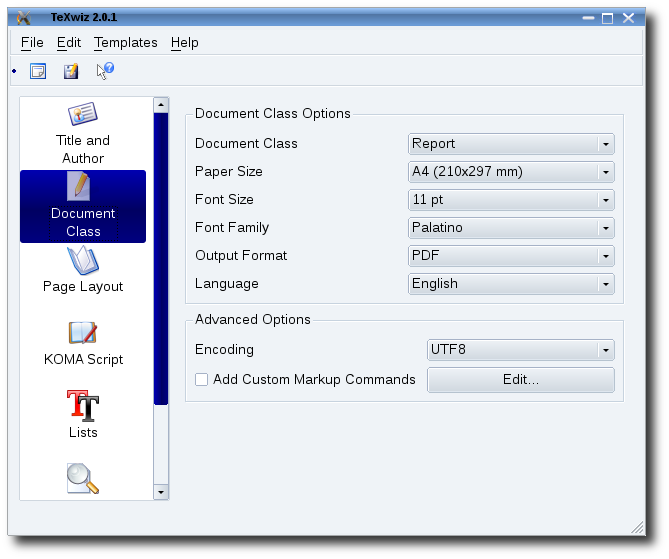Click the toolbar handle dot at left
The height and width of the screenshot is (559, 669).
(x=14, y=71)
